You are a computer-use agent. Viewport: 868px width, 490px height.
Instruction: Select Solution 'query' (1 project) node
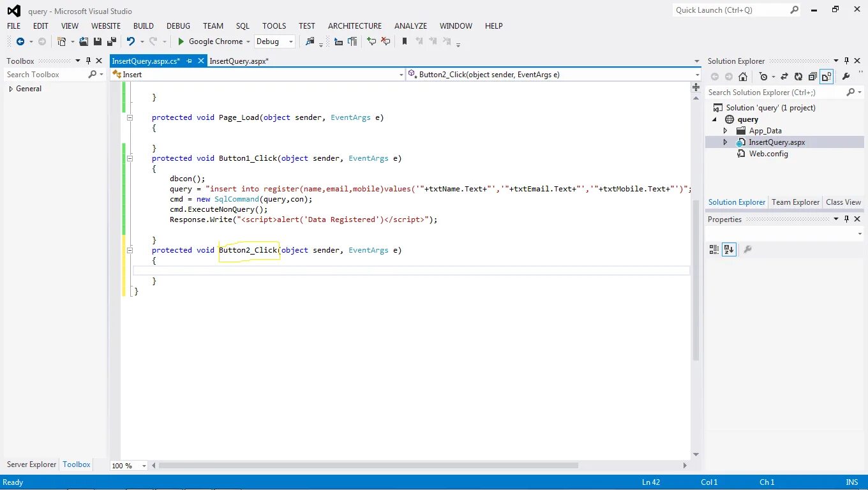pyautogui.click(x=770, y=108)
